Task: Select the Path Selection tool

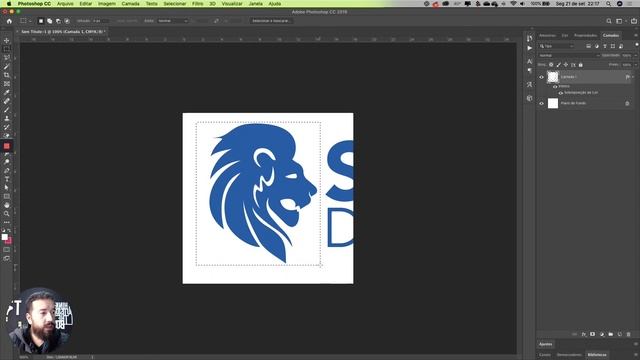Action: pyautogui.click(x=7, y=188)
